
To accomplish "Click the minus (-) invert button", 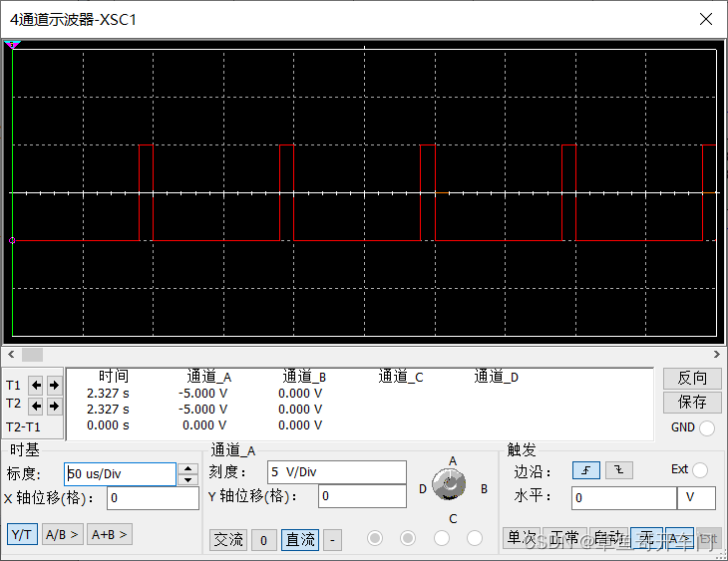I will click(332, 540).
